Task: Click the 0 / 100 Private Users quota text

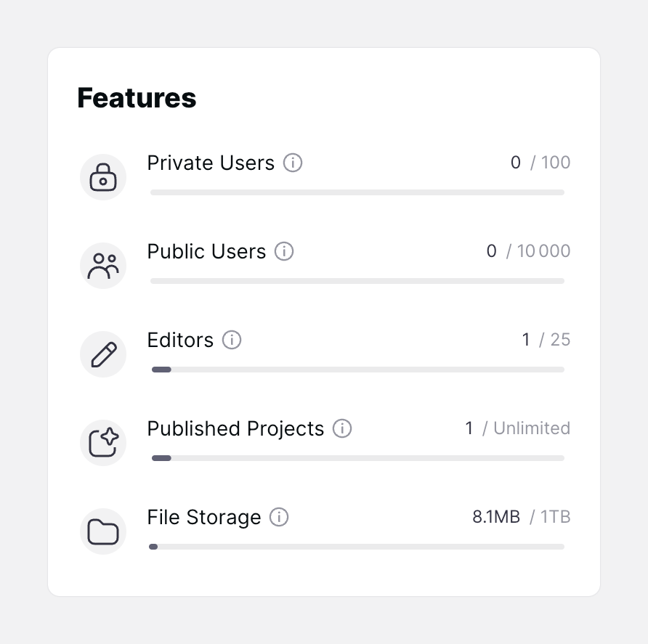Action: pyautogui.click(x=541, y=162)
